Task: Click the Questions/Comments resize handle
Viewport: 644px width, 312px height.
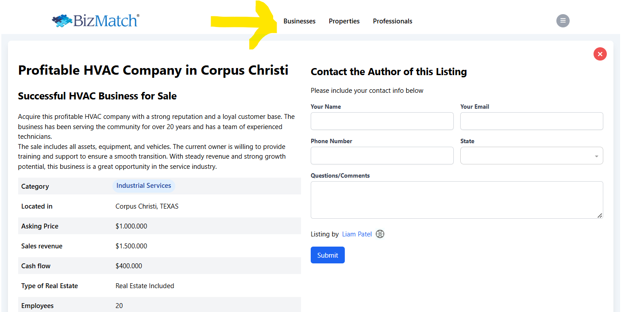Action: pos(600,215)
